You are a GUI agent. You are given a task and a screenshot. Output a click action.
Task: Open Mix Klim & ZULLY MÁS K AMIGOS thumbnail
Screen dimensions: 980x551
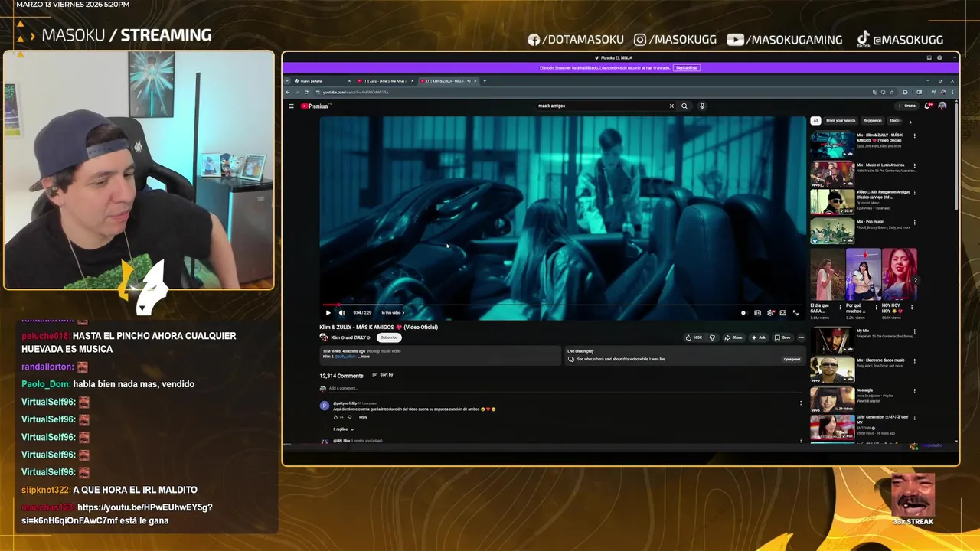pyautogui.click(x=832, y=145)
